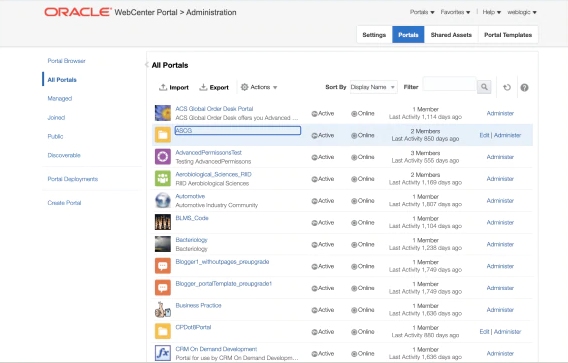Switch to the Portal Templates tab
This screenshot has width=568, height=363.
click(x=508, y=35)
